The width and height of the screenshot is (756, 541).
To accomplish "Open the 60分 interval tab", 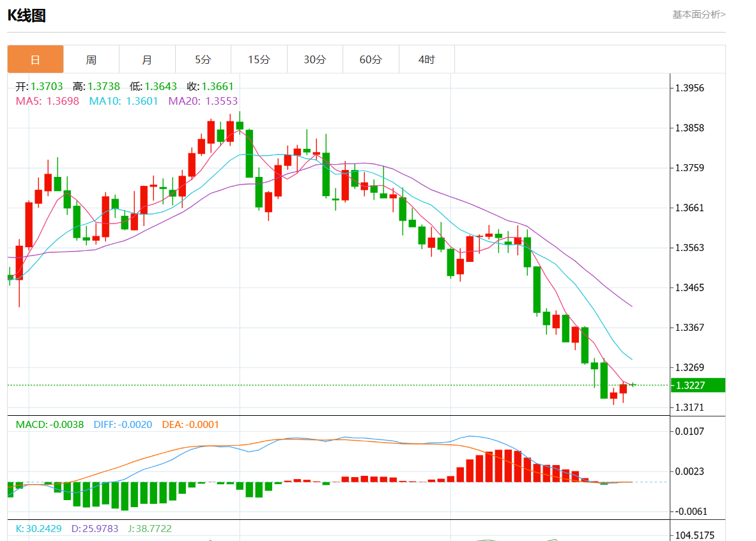I will coord(371,59).
